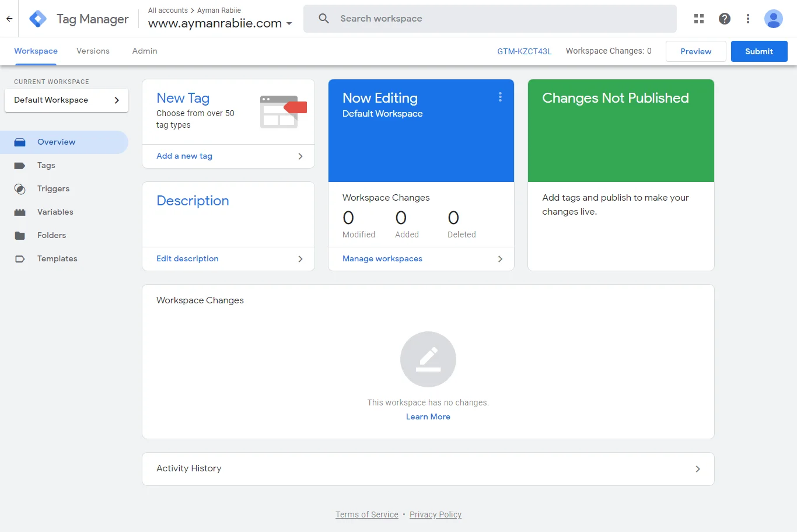This screenshot has height=532, width=797.
Task: Click the pencil edit icon in Workspace Changes
Action: tap(428, 359)
